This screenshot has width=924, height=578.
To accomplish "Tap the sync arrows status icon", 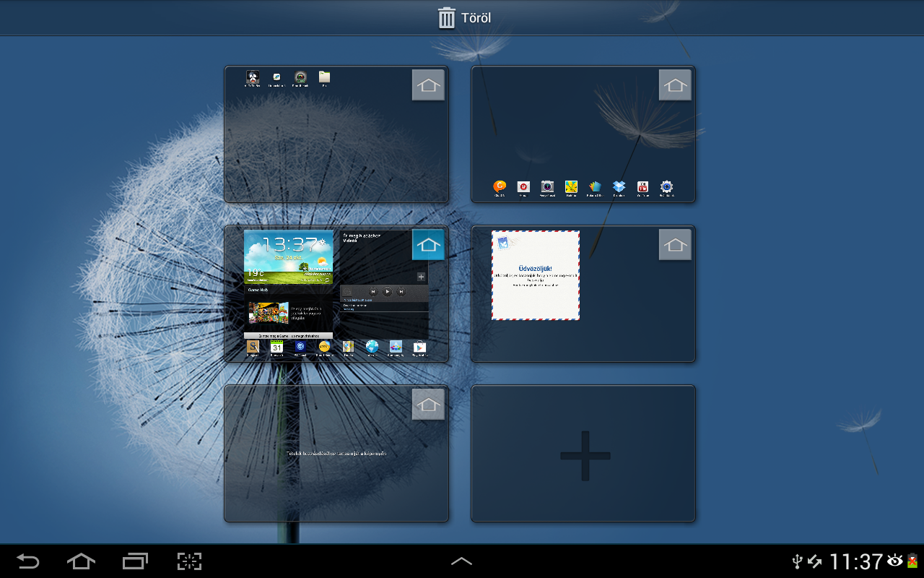I will click(x=815, y=561).
